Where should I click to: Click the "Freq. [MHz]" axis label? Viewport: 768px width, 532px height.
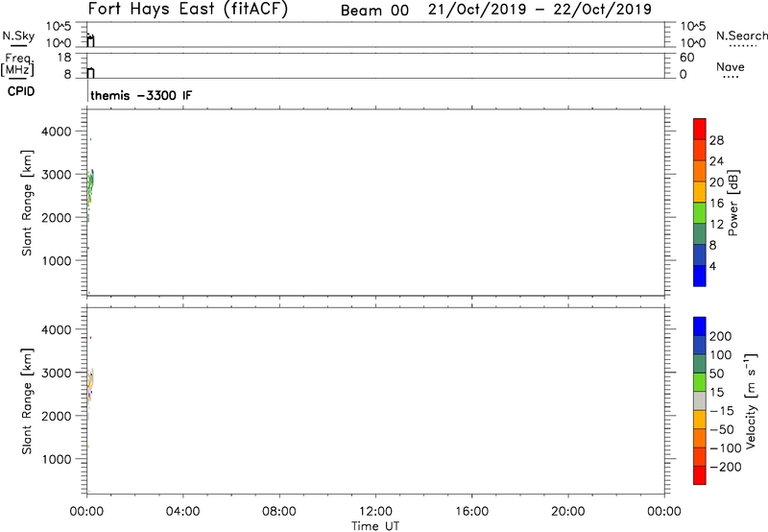17,64
